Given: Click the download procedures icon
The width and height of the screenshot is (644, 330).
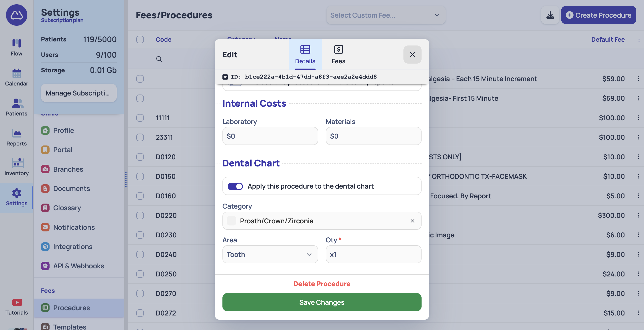Looking at the screenshot, I should click(550, 15).
